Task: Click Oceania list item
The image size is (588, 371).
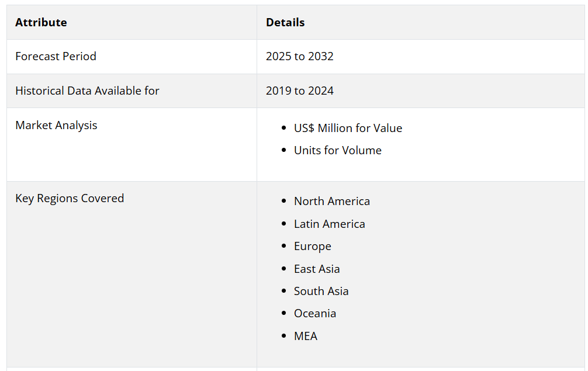Action: click(315, 313)
